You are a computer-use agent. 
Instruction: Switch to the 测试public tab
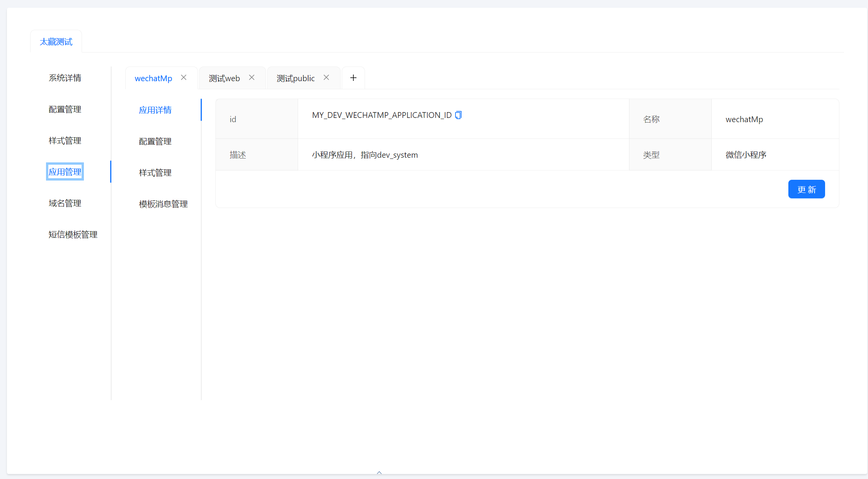tap(295, 78)
